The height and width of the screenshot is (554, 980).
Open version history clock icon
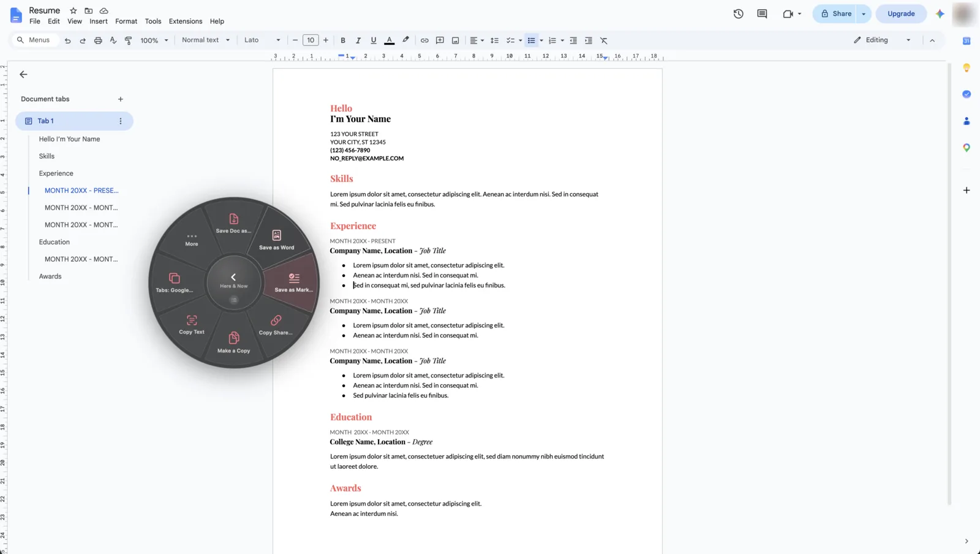pyautogui.click(x=739, y=13)
